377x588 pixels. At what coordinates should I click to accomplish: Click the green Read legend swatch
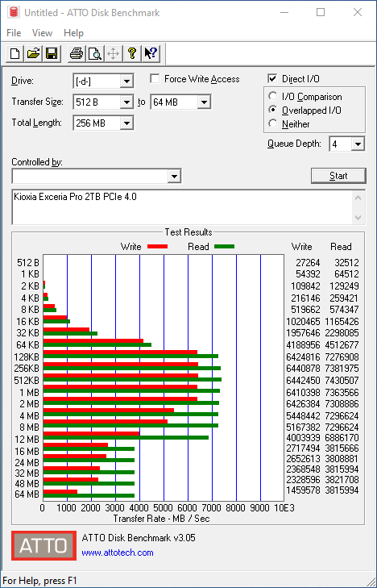click(224, 247)
